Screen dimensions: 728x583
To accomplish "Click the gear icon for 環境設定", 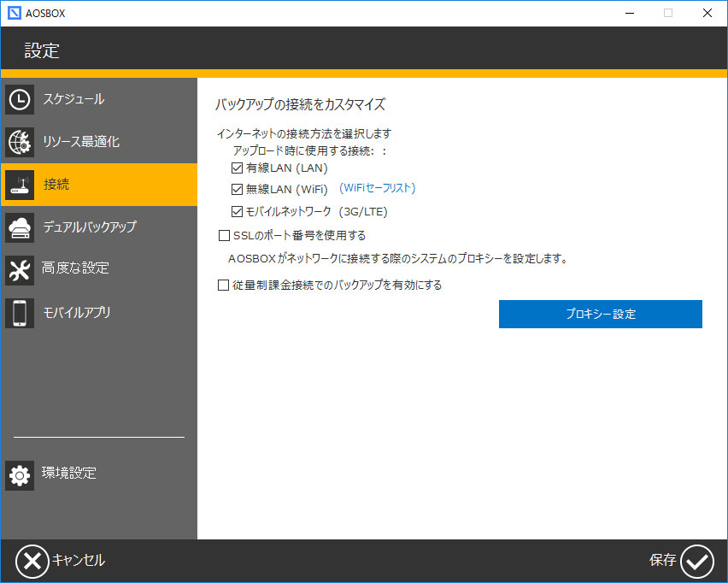I will point(20,475).
